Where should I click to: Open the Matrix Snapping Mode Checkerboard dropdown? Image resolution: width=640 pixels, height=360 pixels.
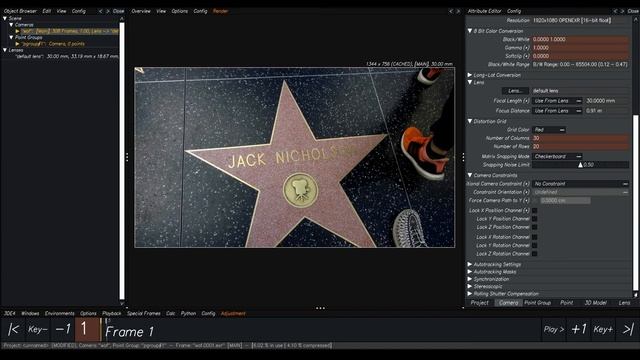pos(557,156)
